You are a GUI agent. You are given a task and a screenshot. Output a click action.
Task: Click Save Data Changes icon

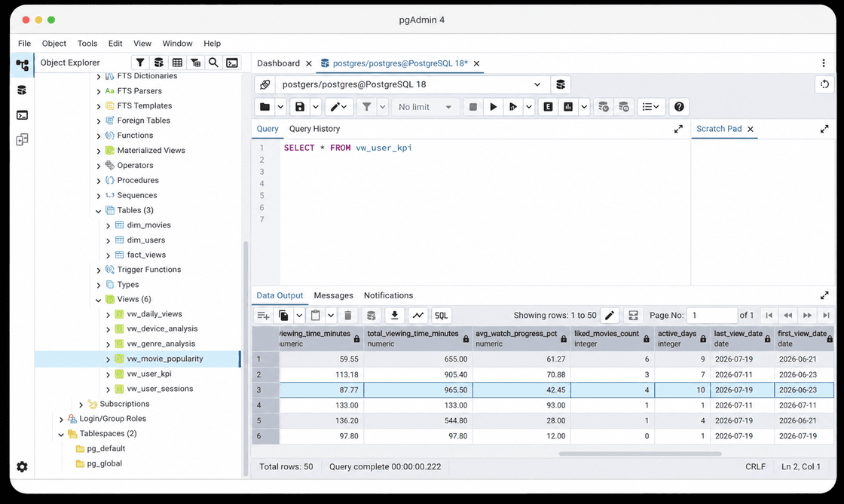371,315
